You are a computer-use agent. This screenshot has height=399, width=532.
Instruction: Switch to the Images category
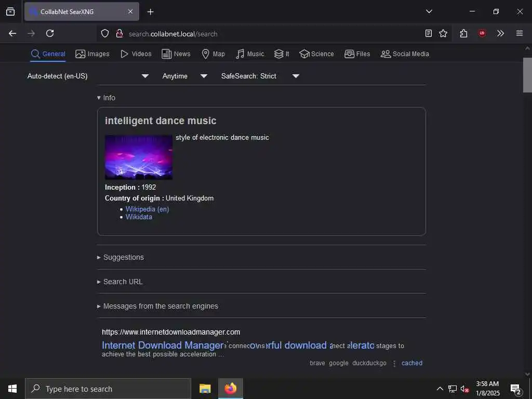(92, 54)
